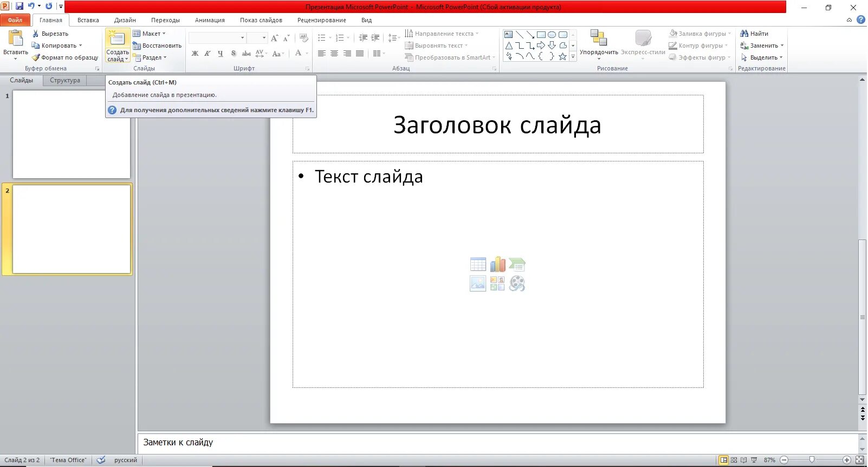Click the Undo arrow icon

pos(31,7)
